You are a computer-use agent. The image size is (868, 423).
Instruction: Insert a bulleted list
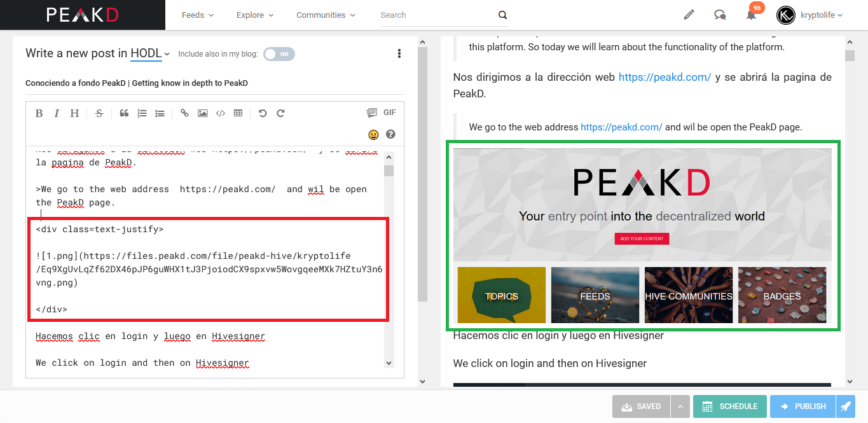pos(160,113)
